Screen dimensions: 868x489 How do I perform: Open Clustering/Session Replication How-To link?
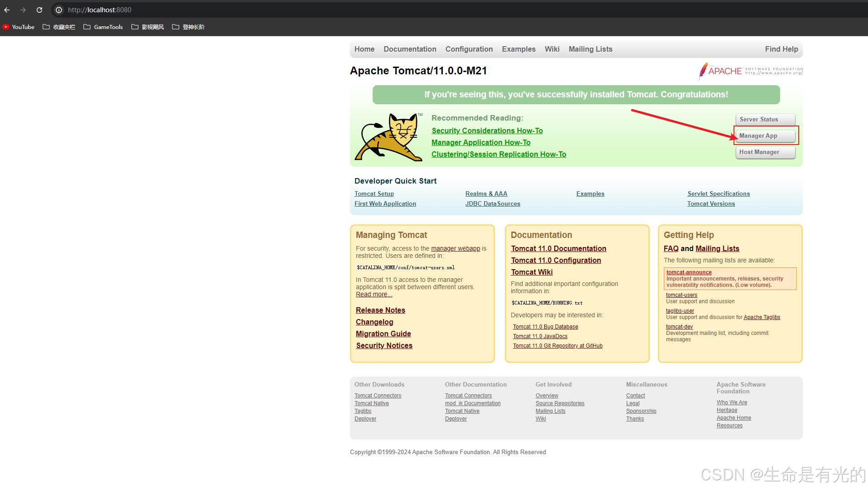coord(499,154)
